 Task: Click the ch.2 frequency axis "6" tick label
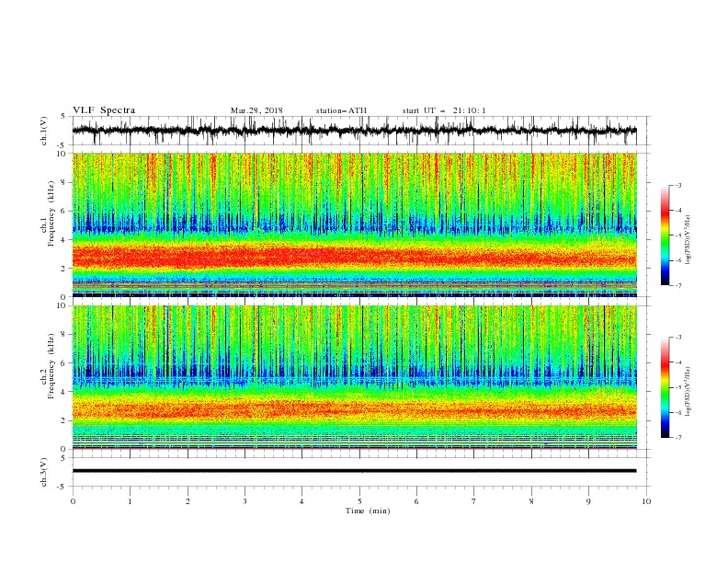(64, 363)
